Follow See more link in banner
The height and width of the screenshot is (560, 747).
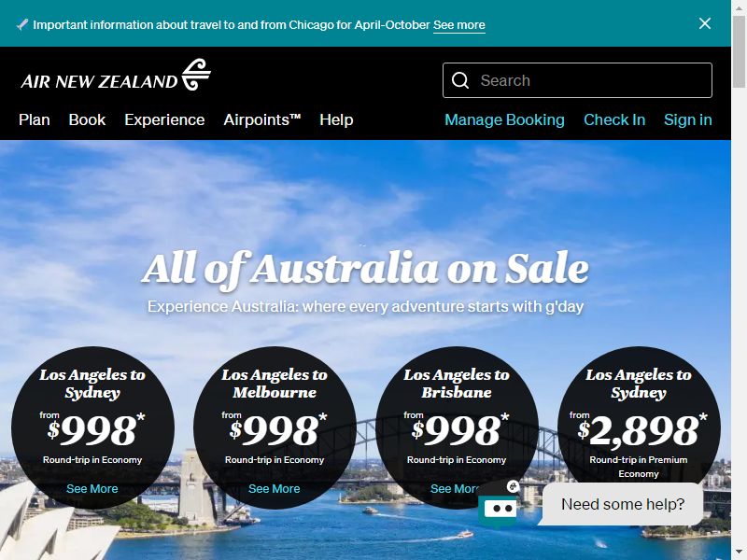tap(459, 25)
